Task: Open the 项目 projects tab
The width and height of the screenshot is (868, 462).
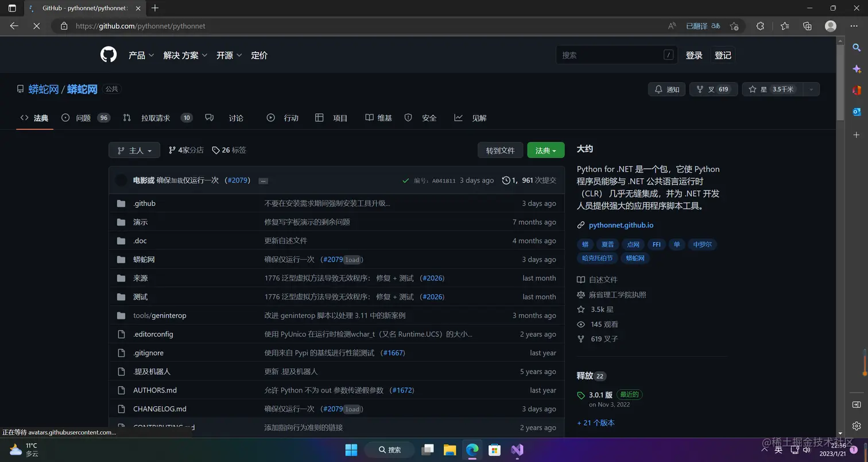Action: [331, 118]
